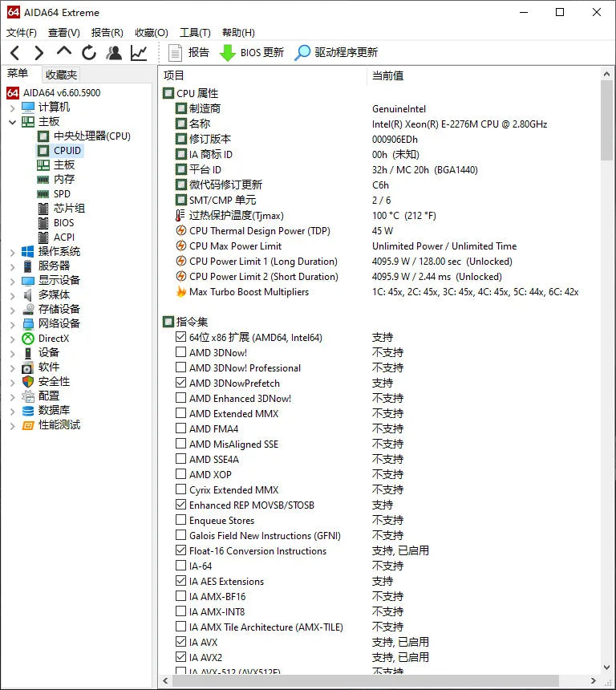
Task: Expand the 操作系统 tree node
Action: click(12, 253)
